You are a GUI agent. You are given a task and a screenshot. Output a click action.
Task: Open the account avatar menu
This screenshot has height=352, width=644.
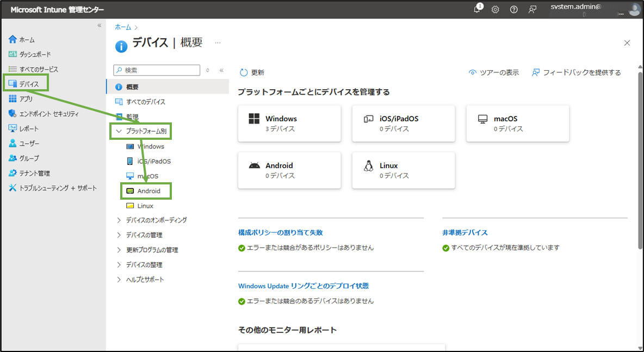click(635, 9)
